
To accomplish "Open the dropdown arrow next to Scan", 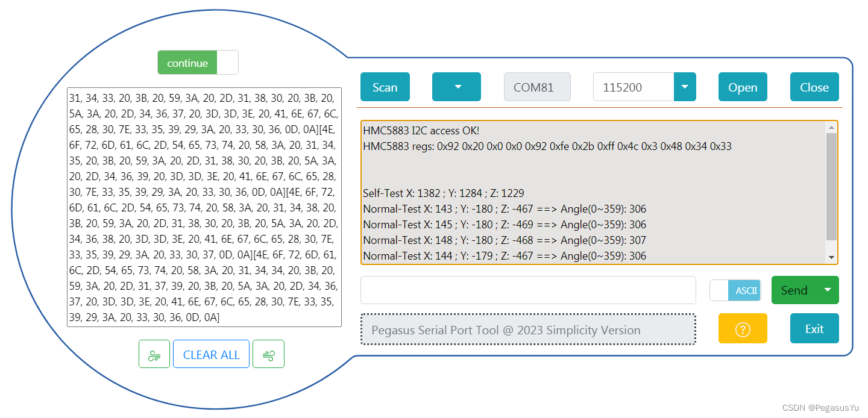I will click(x=456, y=87).
